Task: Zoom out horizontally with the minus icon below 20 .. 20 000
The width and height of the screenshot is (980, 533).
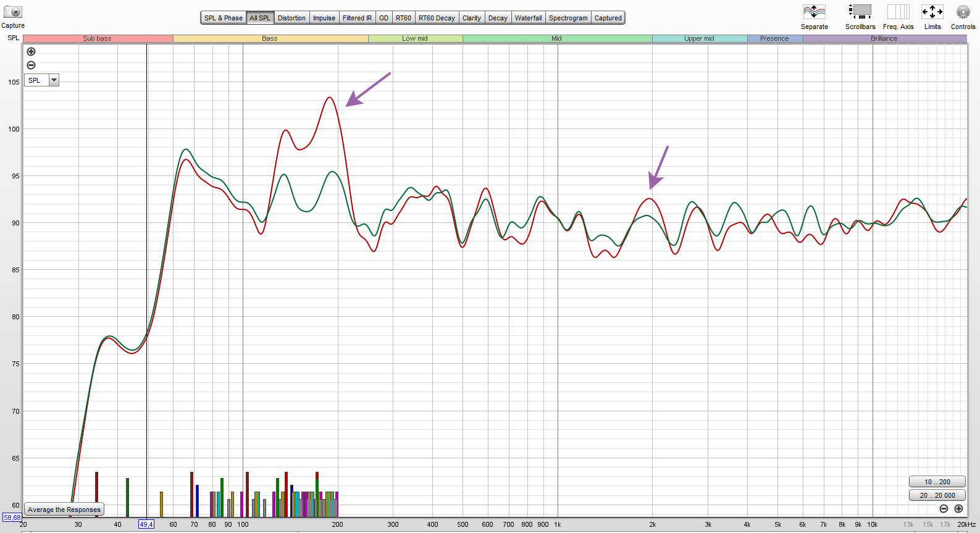Action: 944,509
